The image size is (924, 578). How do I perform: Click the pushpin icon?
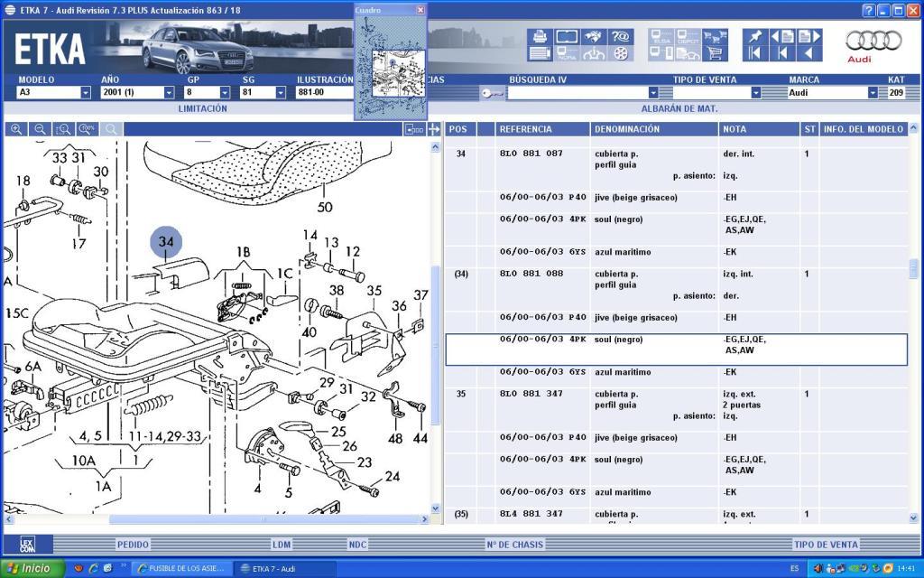coord(755,37)
